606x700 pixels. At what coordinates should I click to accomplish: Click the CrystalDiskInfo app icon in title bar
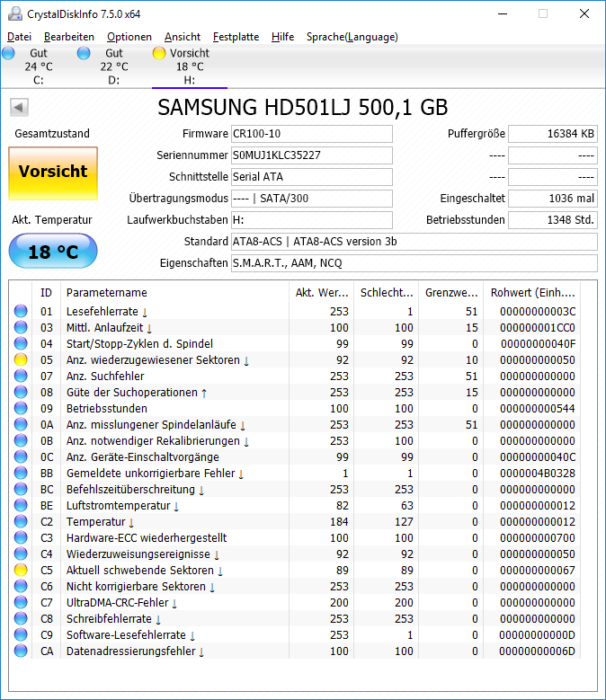tap(15, 13)
